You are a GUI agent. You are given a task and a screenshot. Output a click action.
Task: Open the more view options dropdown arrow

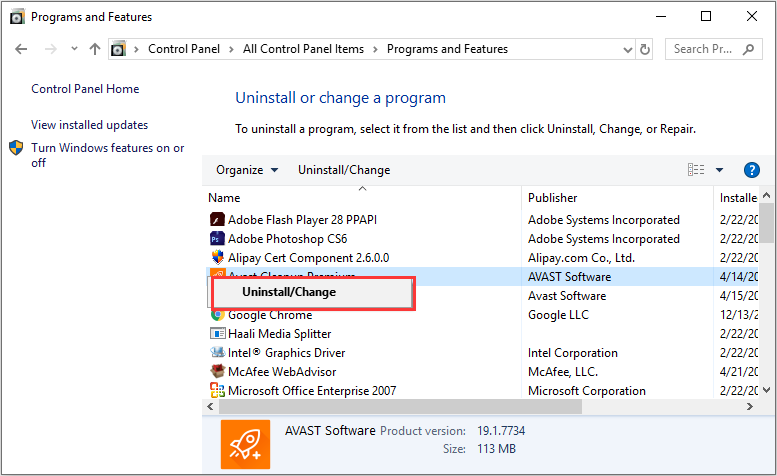tap(720, 170)
